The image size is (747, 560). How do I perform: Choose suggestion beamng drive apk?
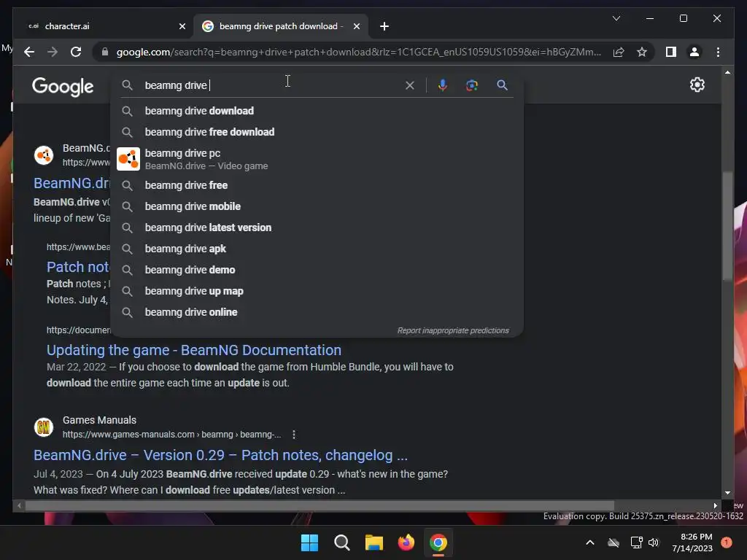coord(317,249)
